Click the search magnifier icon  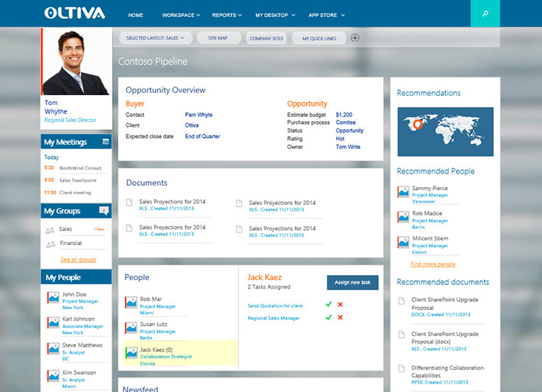[x=485, y=13]
